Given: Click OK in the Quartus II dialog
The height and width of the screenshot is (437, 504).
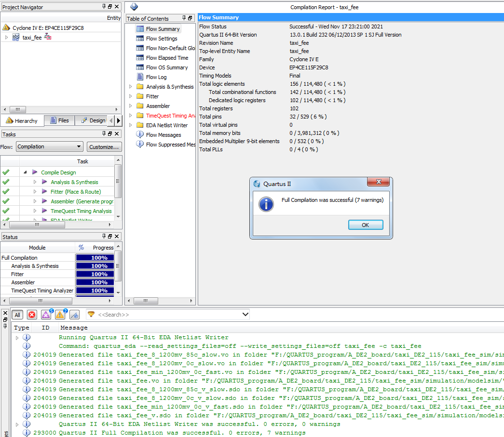Looking at the screenshot, I should click(365, 225).
